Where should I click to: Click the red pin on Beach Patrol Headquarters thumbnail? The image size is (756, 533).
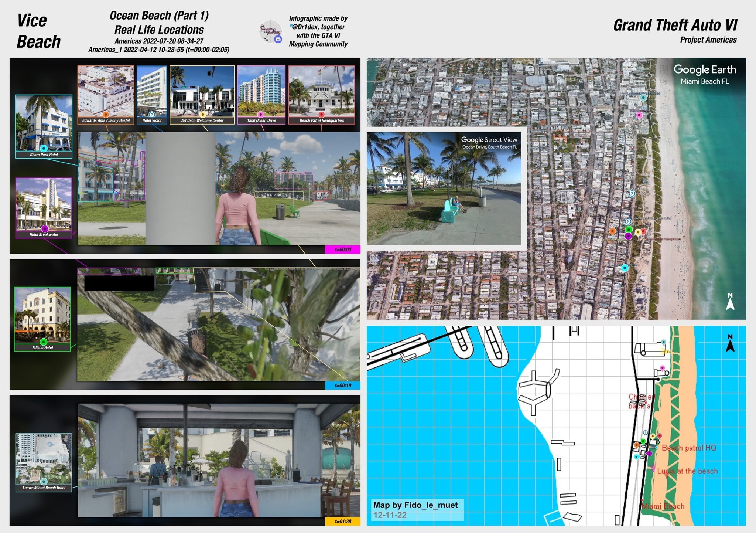point(321,114)
